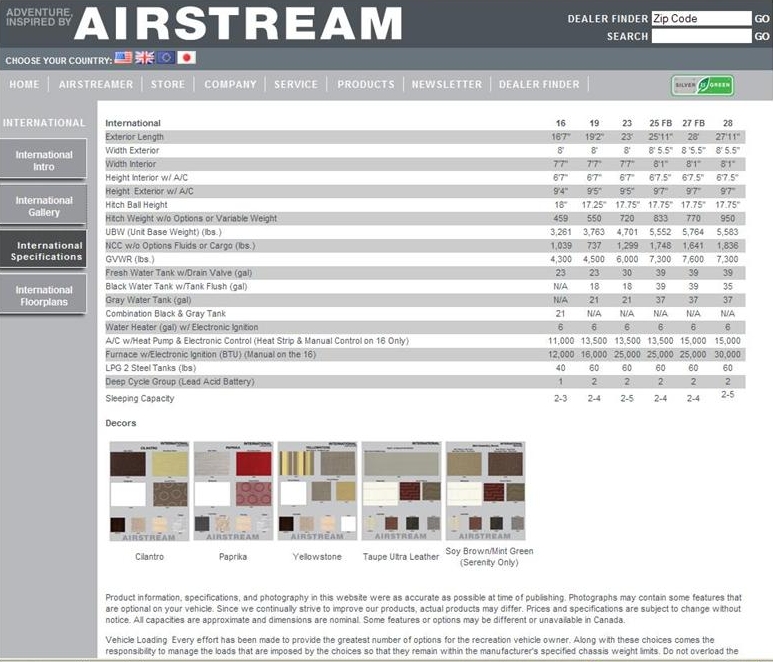Click the Width Exterior row label
Image resolution: width=773 pixels, height=662 pixels.
[132, 150]
